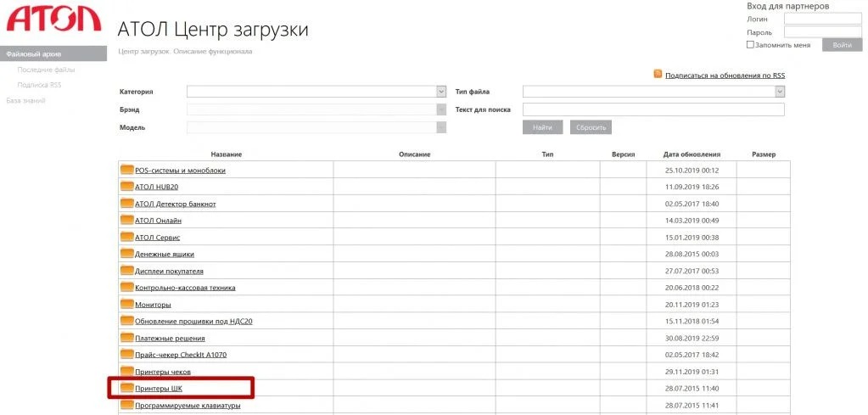Click folder icon beside Принтеры чеков
Image resolution: width=868 pixels, height=415 pixels.
127,371
